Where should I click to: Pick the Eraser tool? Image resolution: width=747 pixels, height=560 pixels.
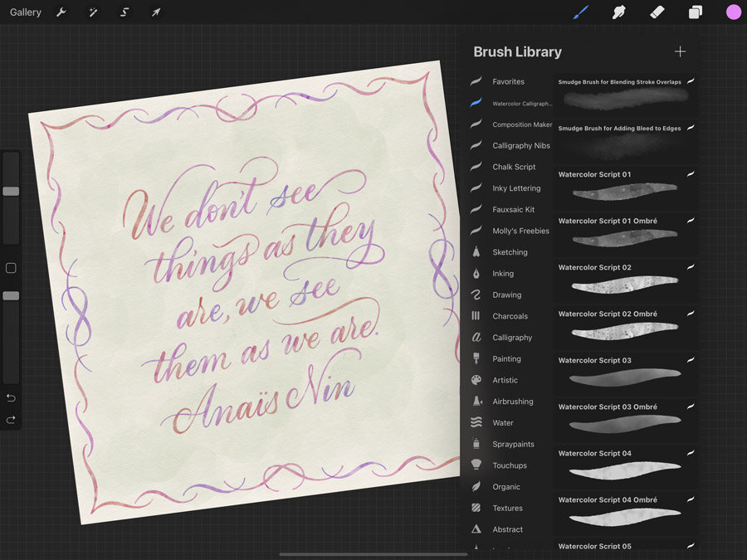tap(657, 12)
